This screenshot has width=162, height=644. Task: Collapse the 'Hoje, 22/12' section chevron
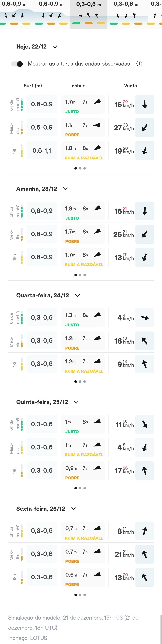click(55, 47)
